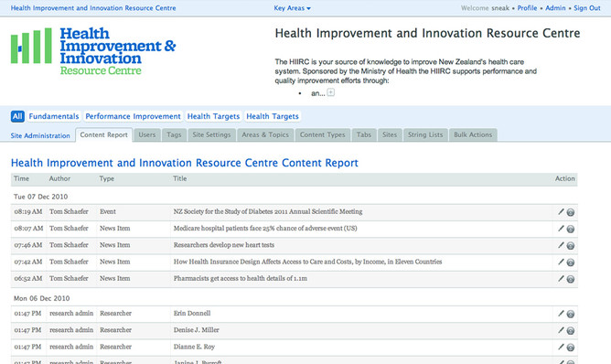Click the 08:19 AM time cell
Image resolution: width=611 pixels, height=364 pixels.
[28, 211]
